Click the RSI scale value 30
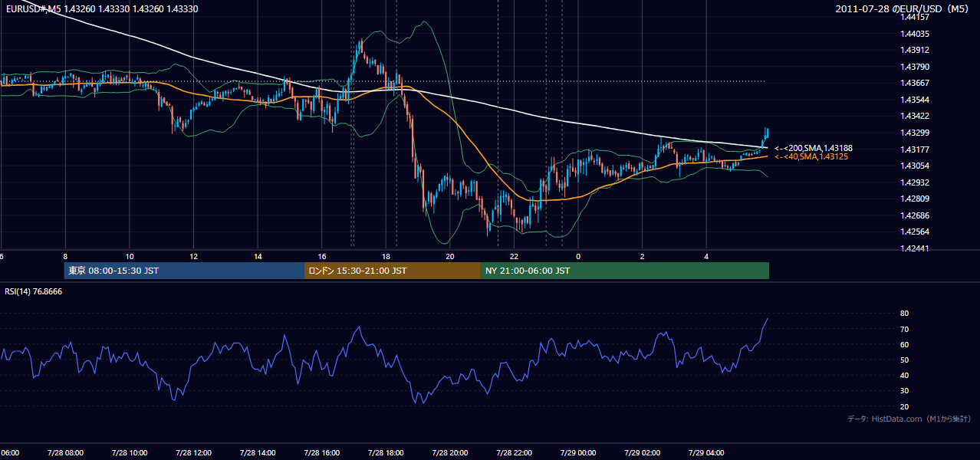 (x=904, y=390)
